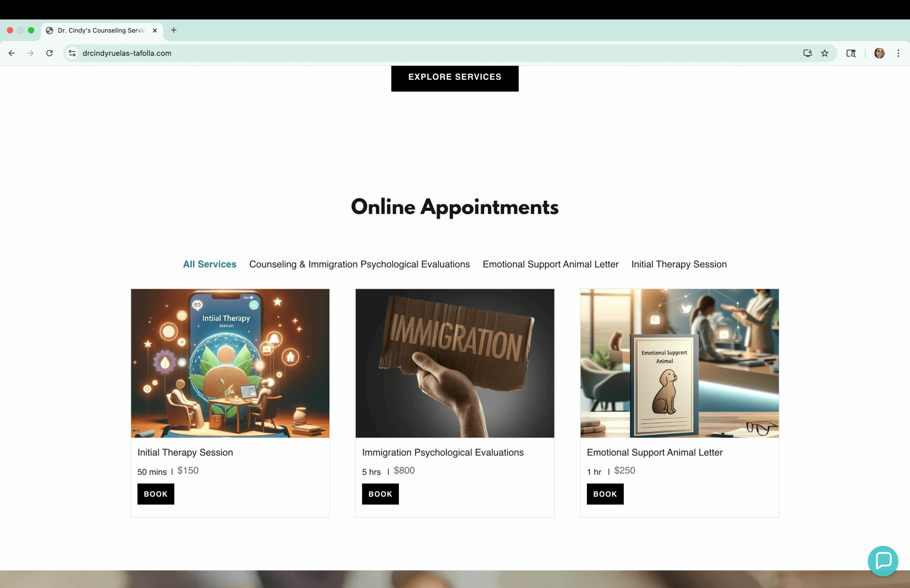910x588 pixels.
Task: Open the chat widget bubble icon
Action: 883,561
